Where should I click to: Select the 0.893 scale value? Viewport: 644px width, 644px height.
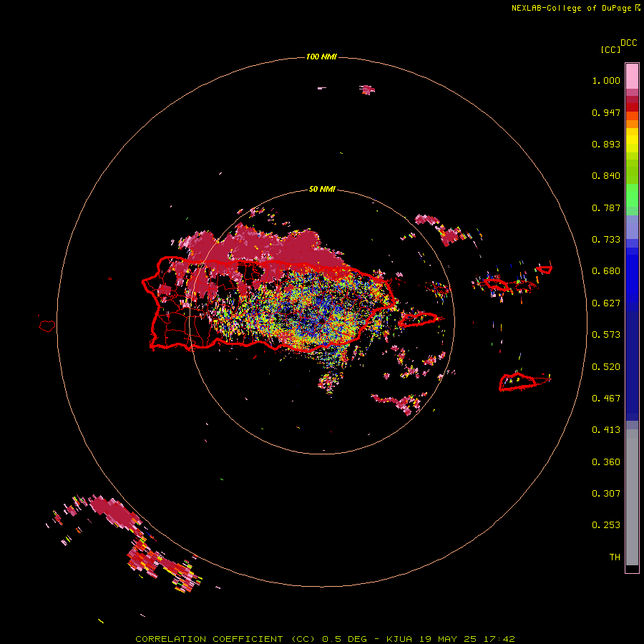pos(606,144)
